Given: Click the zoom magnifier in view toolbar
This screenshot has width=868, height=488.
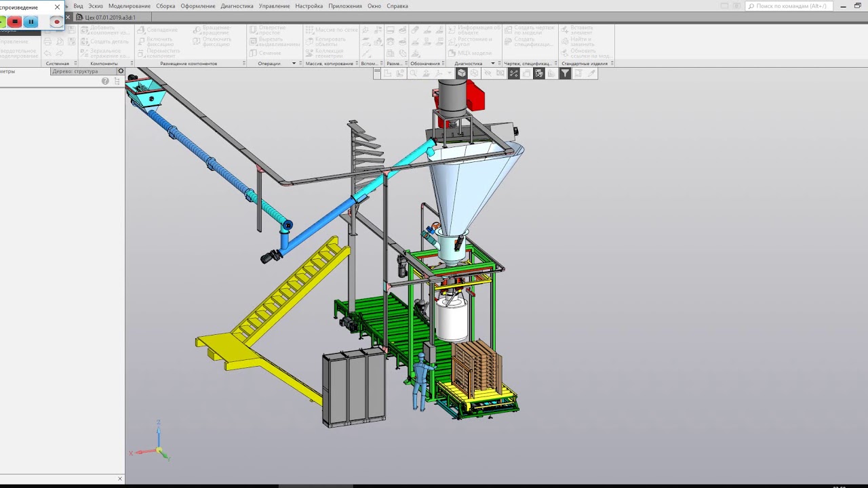Looking at the screenshot, I should pos(413,73).
